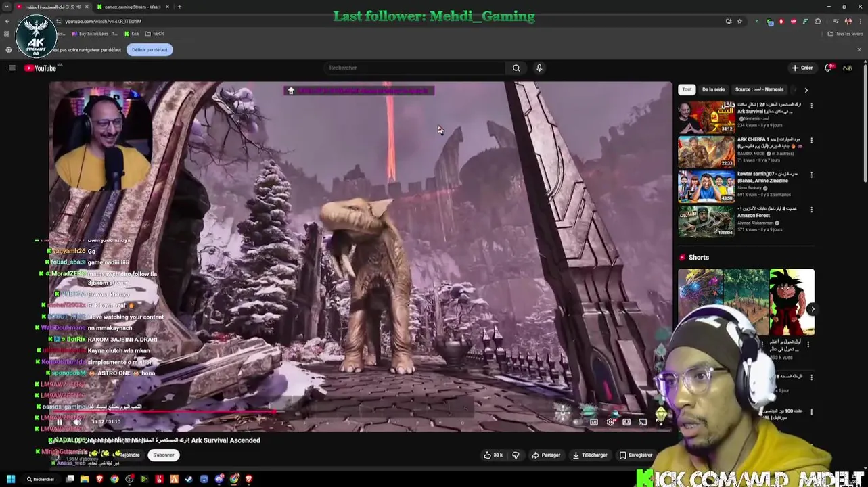Open the Amazon Forest video thumbnail
Viewport: 868px width, 487px height.
(x=707, y=221)
